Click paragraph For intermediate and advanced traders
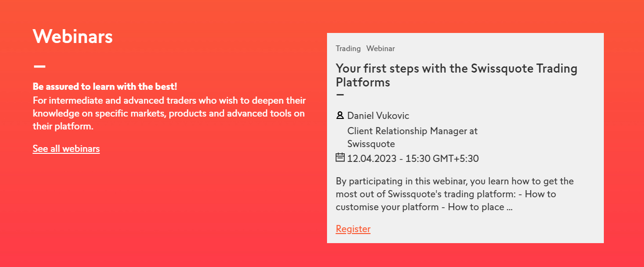The image size is (644, 267). [169, 114]
